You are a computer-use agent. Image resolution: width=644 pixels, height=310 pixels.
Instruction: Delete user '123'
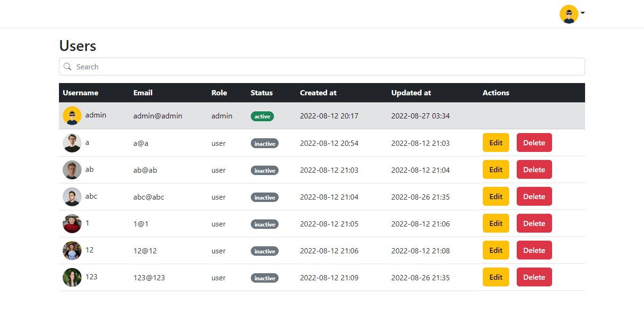pyautogui.click(x=534, y=277)
